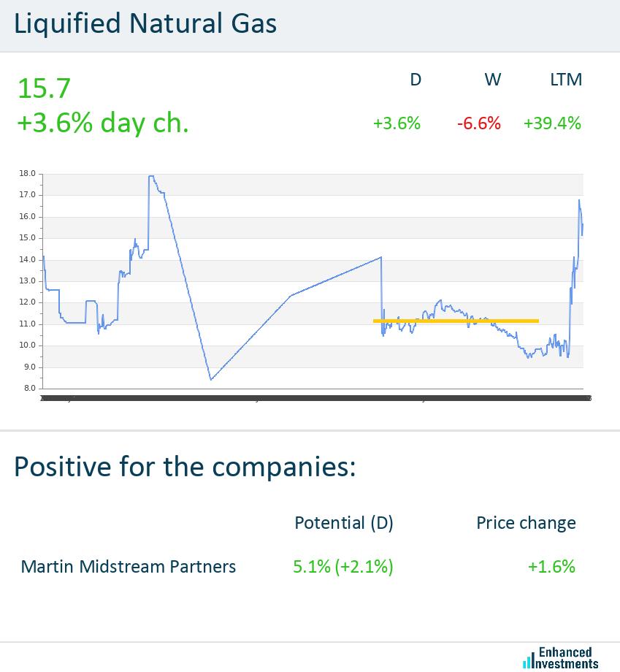Click the dark x-axis date bar
Viewport: 620px width, 672px height.
[314, 399]
